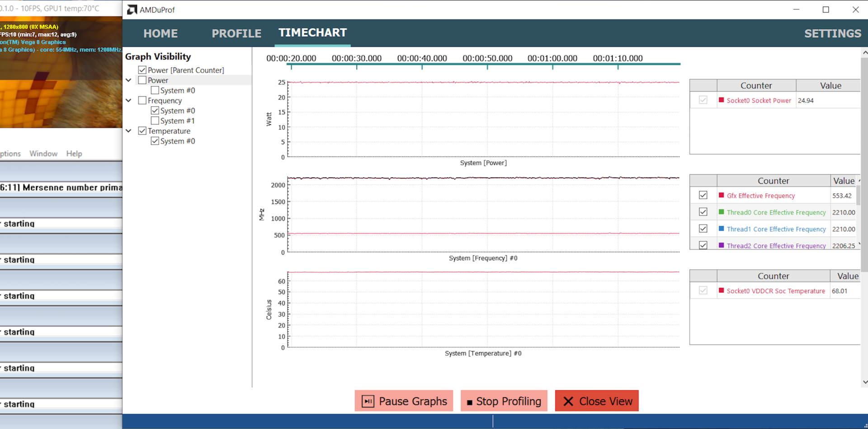868x429 pixels.
Task: Click purple swatch beside Thread2 Core Effective Frequency
Action: (x=721, y=245)
